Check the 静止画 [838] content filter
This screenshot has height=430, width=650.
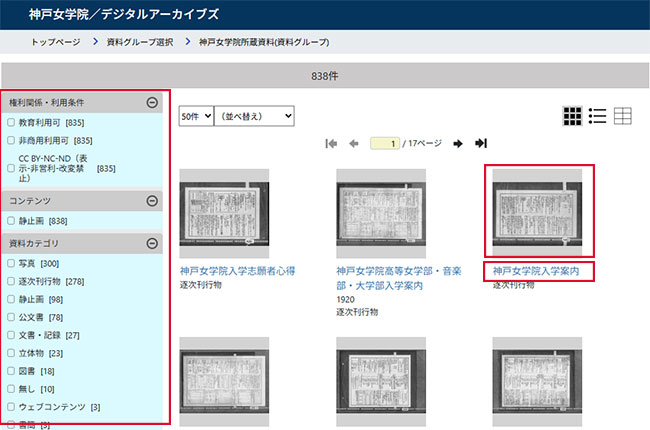pos(11,221)
